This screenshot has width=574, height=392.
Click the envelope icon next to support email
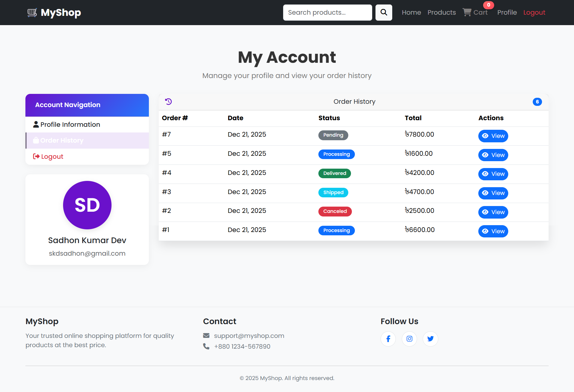(206, 335)
